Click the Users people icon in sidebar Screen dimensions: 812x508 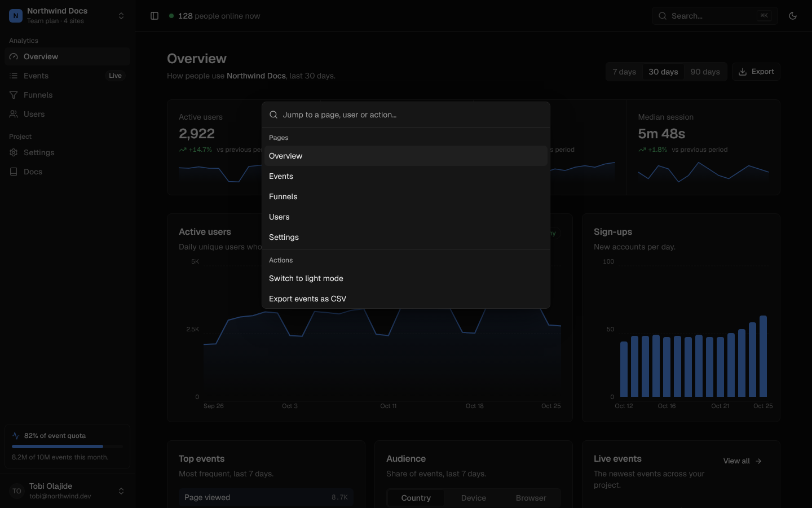(x=14, y=114)
